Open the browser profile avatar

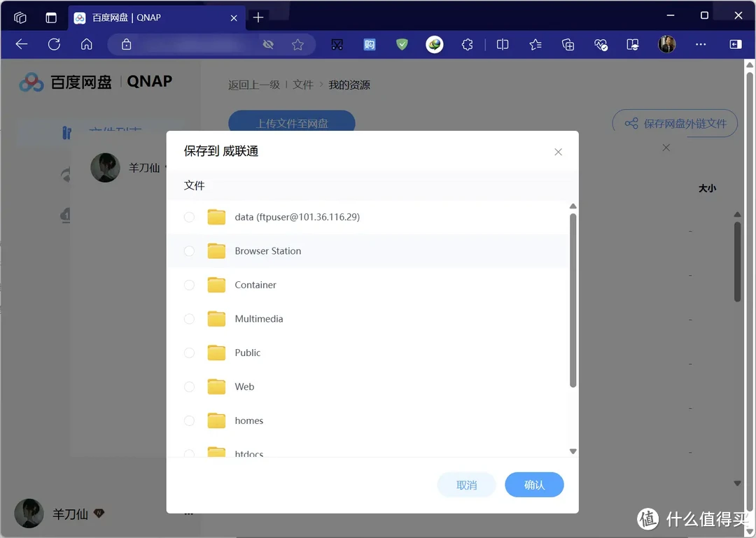(x=667, y=44)
